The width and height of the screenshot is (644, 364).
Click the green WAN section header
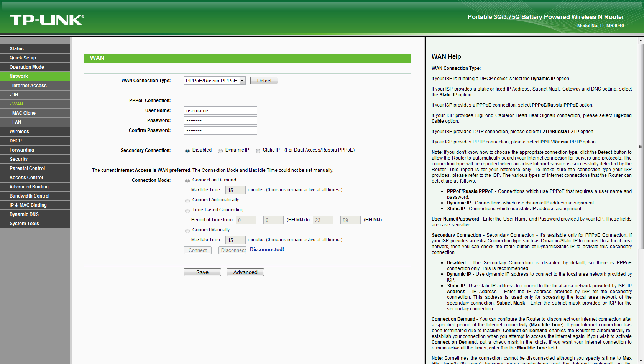click(248, 58)
